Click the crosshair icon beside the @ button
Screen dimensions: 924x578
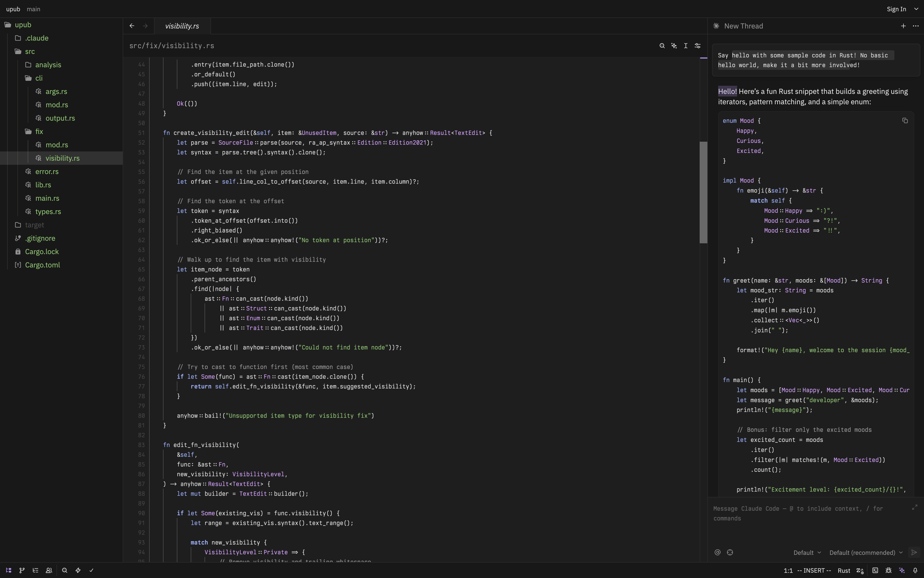(730, 552)
